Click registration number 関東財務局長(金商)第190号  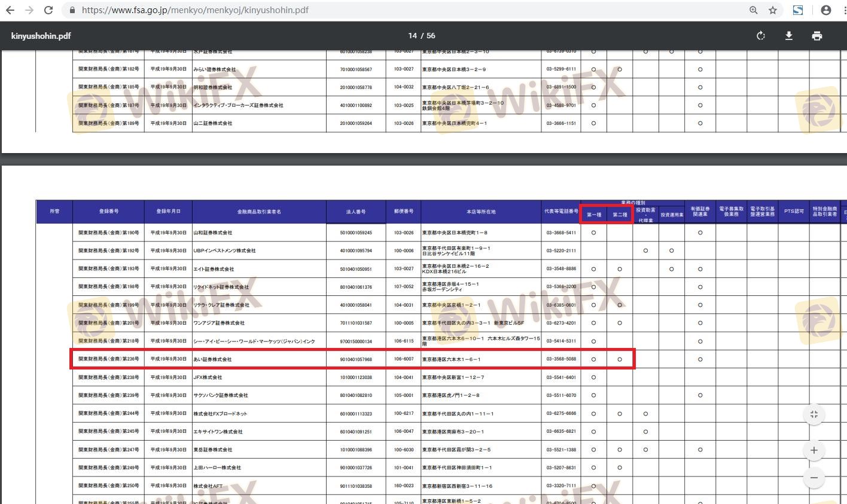(108, 233)
